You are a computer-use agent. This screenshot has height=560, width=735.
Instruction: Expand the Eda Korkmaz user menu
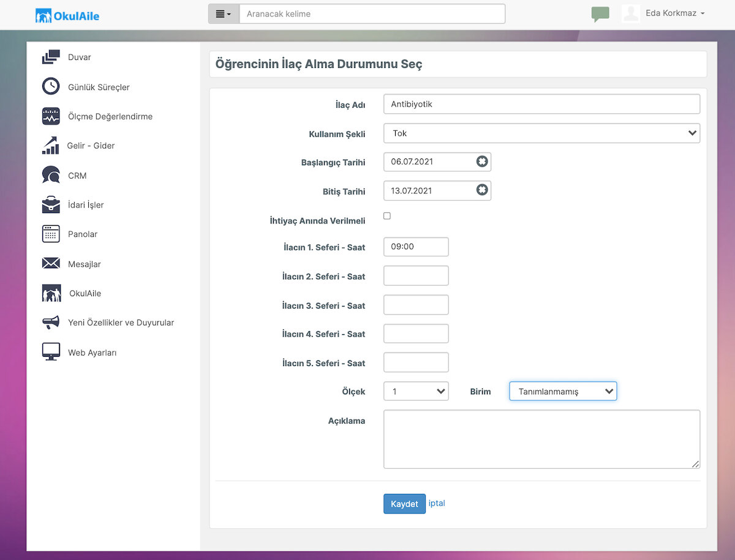[675, 13]
